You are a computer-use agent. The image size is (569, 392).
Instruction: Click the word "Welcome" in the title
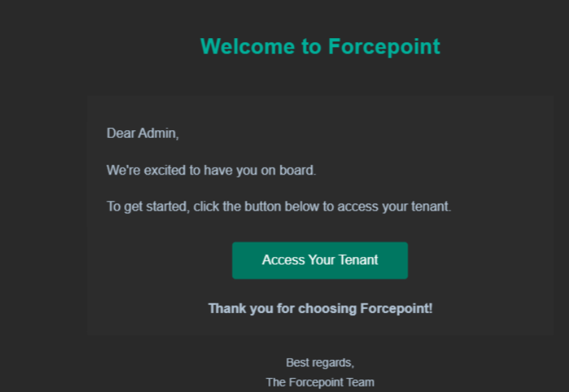(247, 46)
